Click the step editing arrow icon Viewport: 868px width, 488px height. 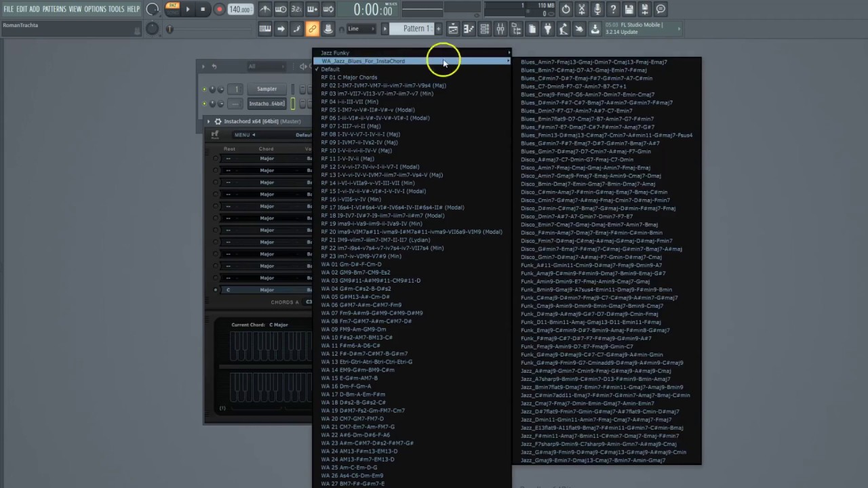pyautogui.click(x=281, y=29)
